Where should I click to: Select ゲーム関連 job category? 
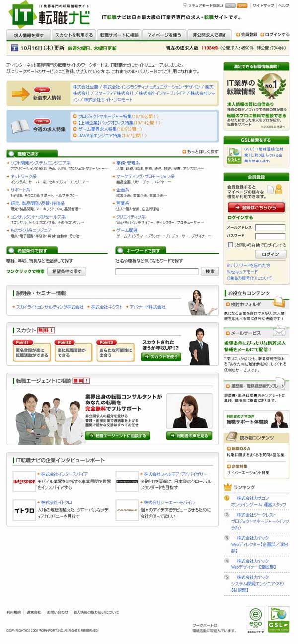126,230
